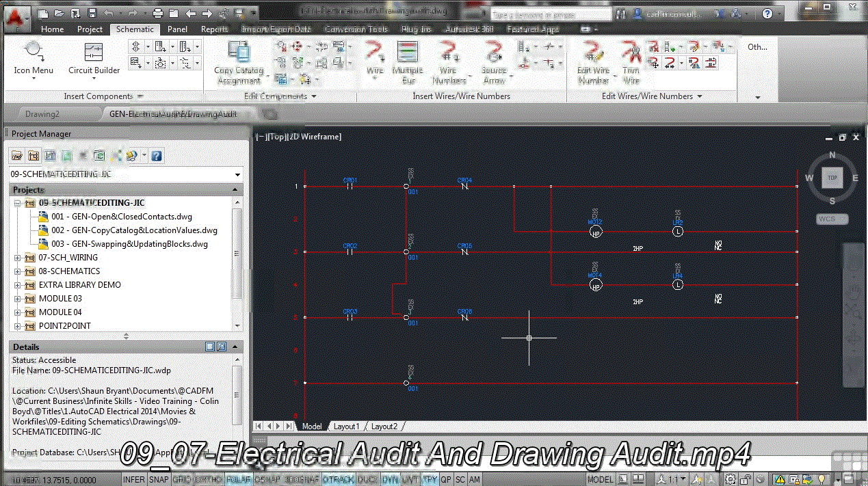Image resolution: width=868 pixels, height=486 pixels.
Task: Click MODEL space button in status bar
Action: click(x=601, y=479)
